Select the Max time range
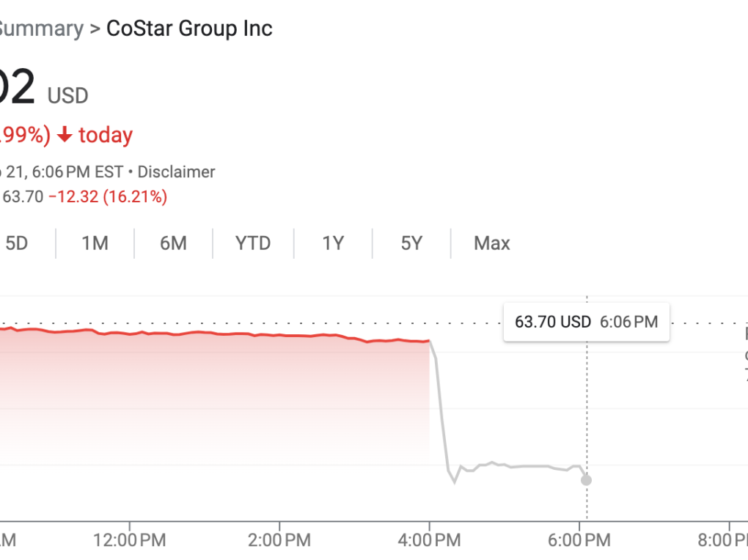 pos(491,243)
